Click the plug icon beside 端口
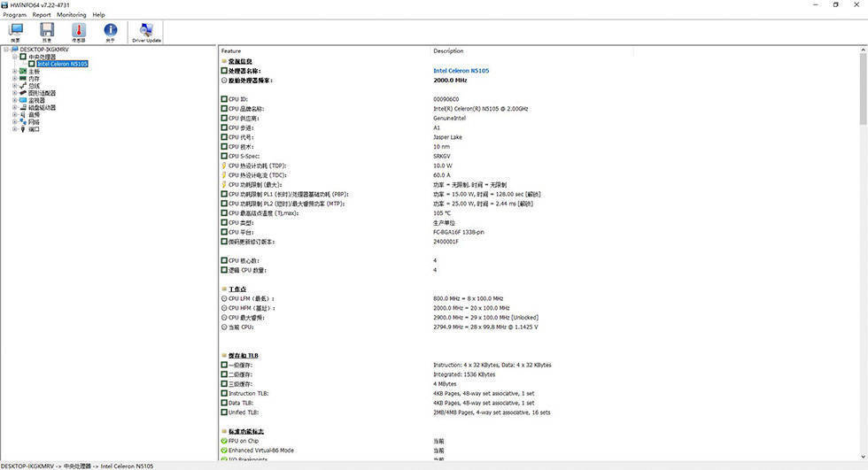 tap(23, 129)
